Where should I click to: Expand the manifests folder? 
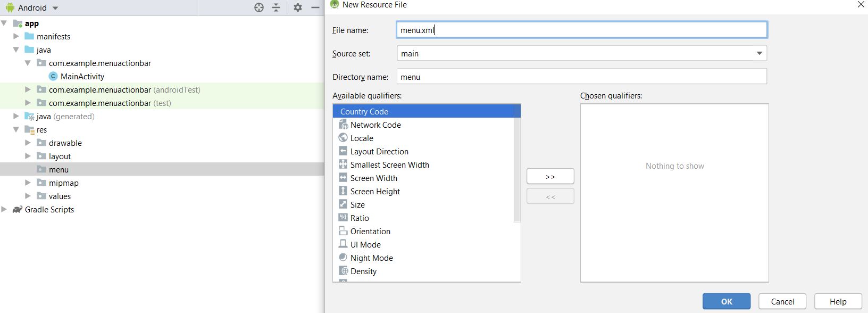point(16,36)
